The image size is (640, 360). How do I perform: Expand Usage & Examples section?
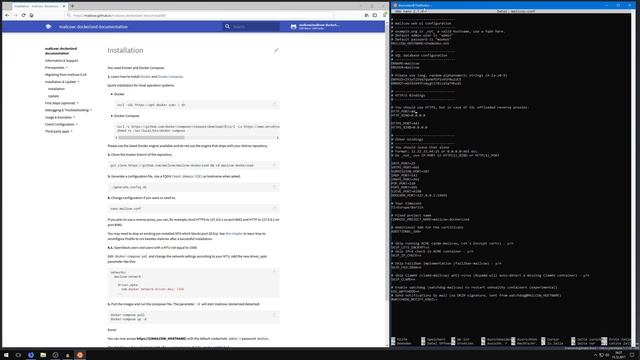(60, 117)
